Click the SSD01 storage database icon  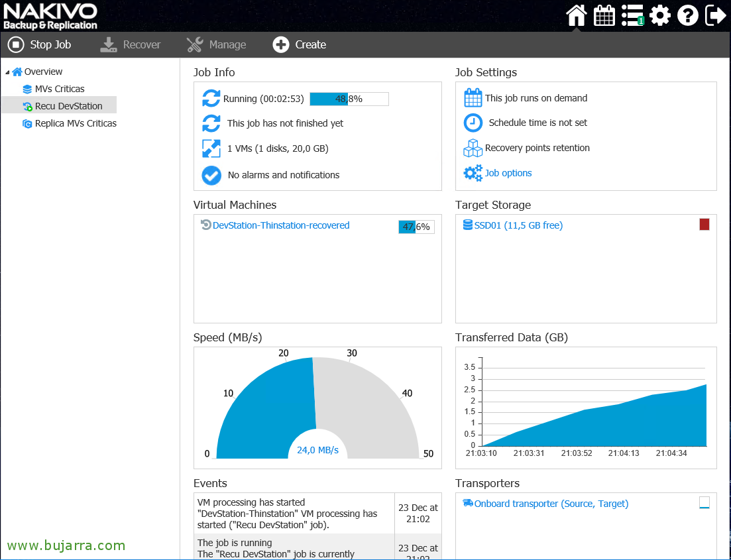click(x=468, y=225)
